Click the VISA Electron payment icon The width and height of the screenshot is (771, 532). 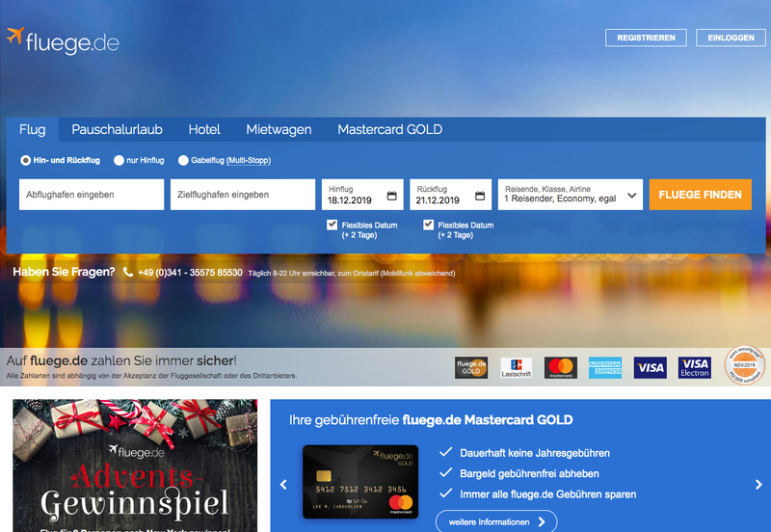pos(694,368)
